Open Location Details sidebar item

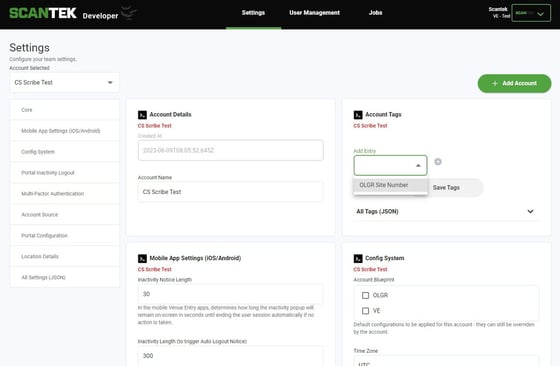click(65, 256)
